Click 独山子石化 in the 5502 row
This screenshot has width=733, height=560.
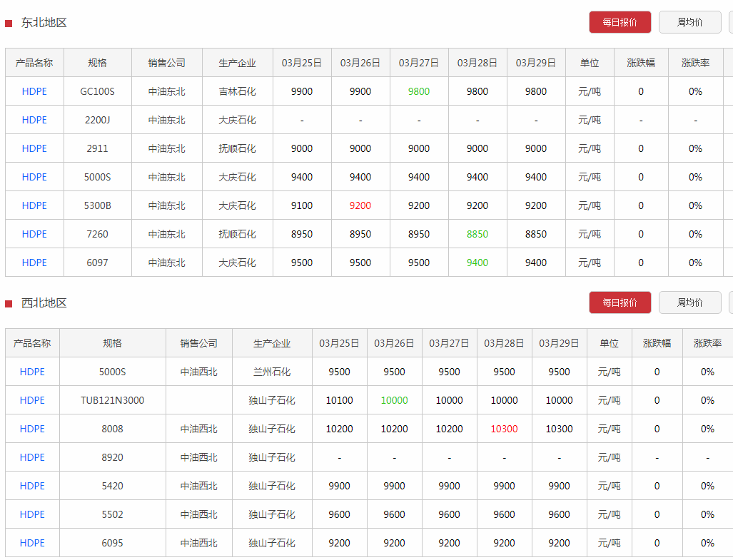(x=272, y=514)
